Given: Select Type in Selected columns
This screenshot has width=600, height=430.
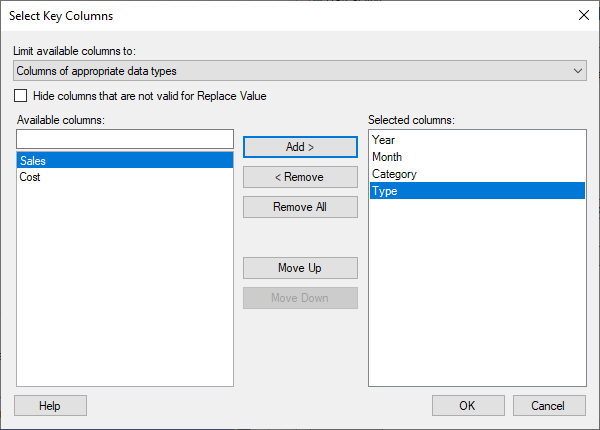Looking at the screenshot, I should coord(477,191).
